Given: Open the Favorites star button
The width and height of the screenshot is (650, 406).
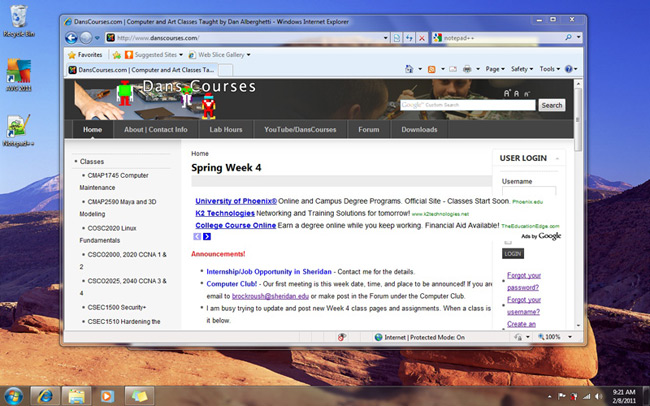Looking at the screenshot, I should (x=85, y=55).
